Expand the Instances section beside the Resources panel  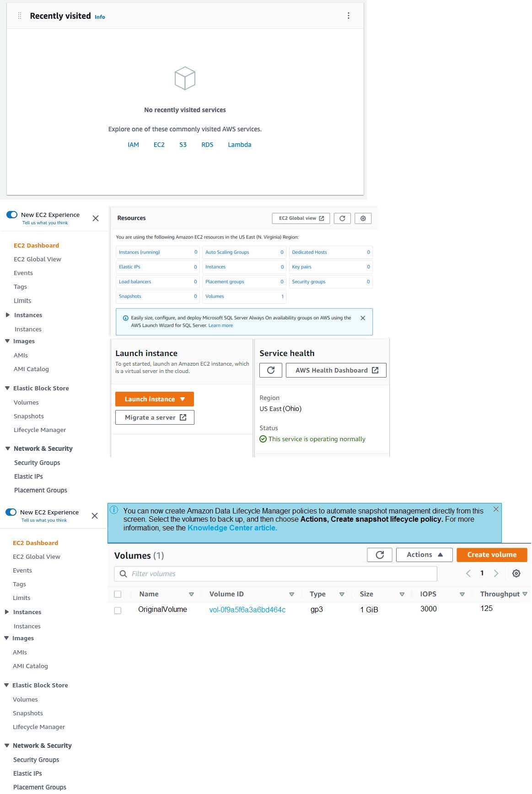pyautogui.click(x=7, y=315)
